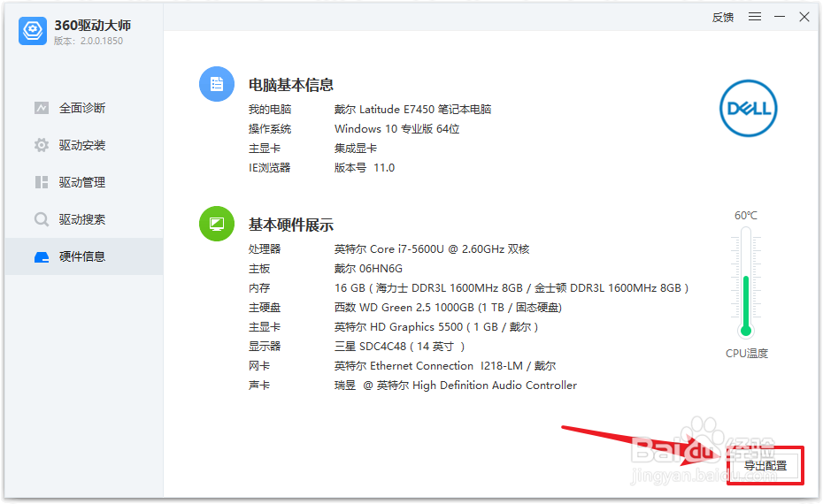Screen dimensions: 823x504
Task: Click the 电脑基本信息 heading
Action: pos(291,85)
